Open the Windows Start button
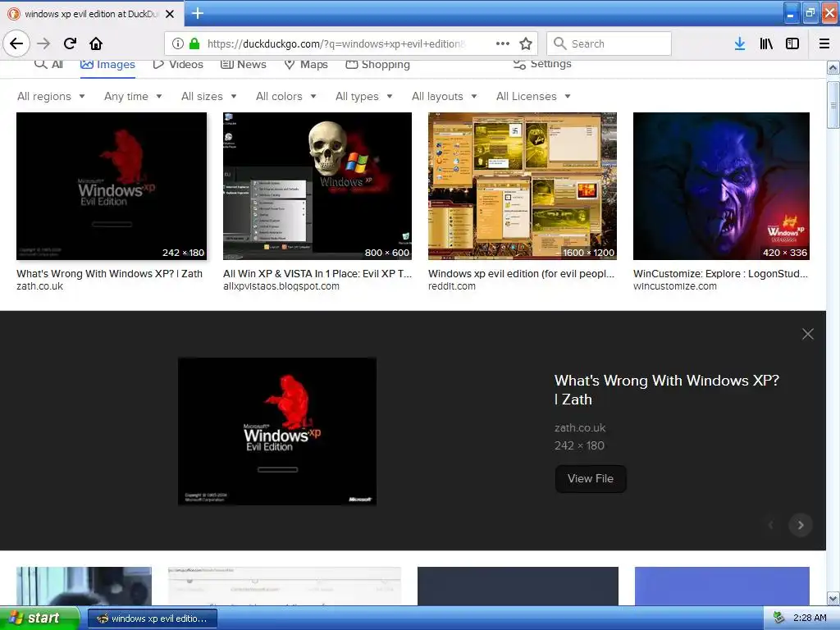 pyautogui.click(x=39, y=618)
